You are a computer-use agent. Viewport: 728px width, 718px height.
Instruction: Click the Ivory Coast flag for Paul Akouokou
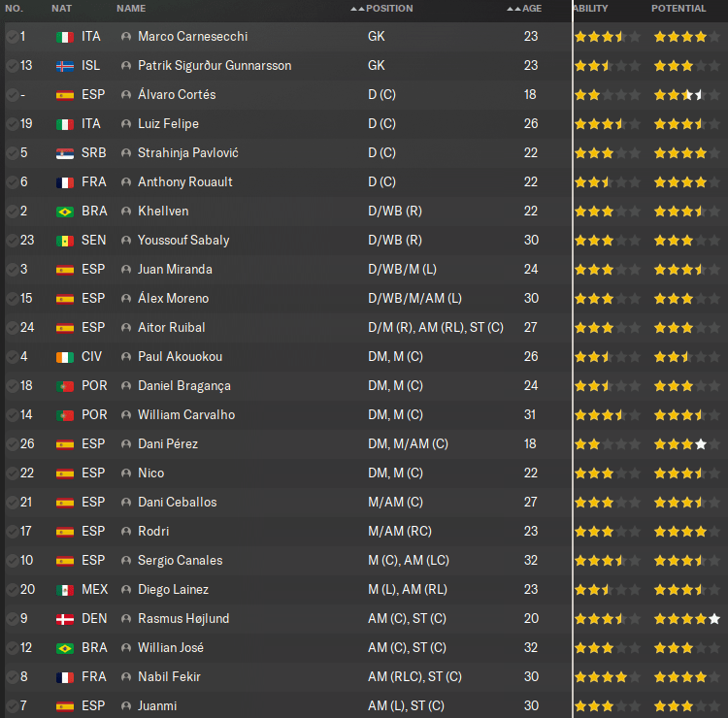coord(65,357)
